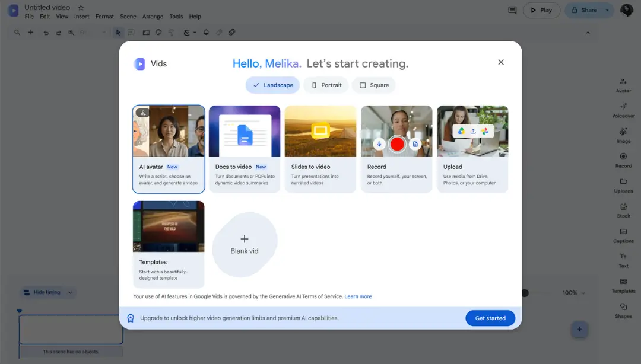Click the redo arrow in the toolbar
This screenshot has width=641, height=364.
click(x=58, y=32)
